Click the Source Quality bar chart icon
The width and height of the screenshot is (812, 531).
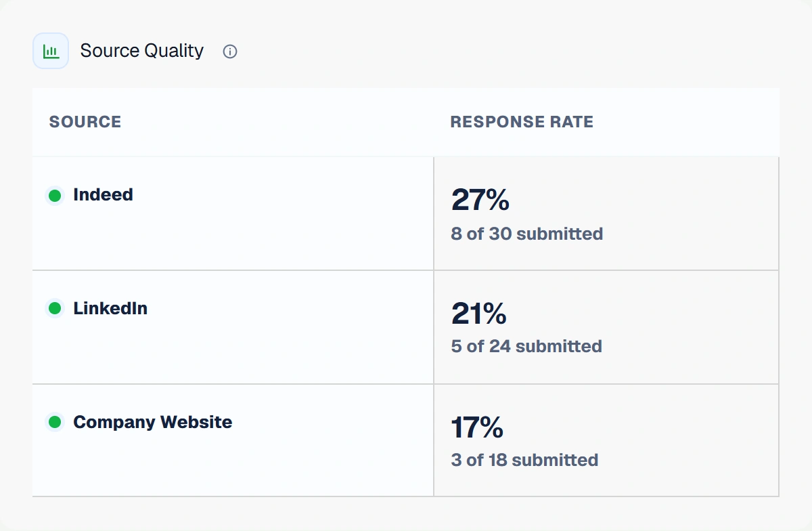pyautogui.click(x=51, y=51)
